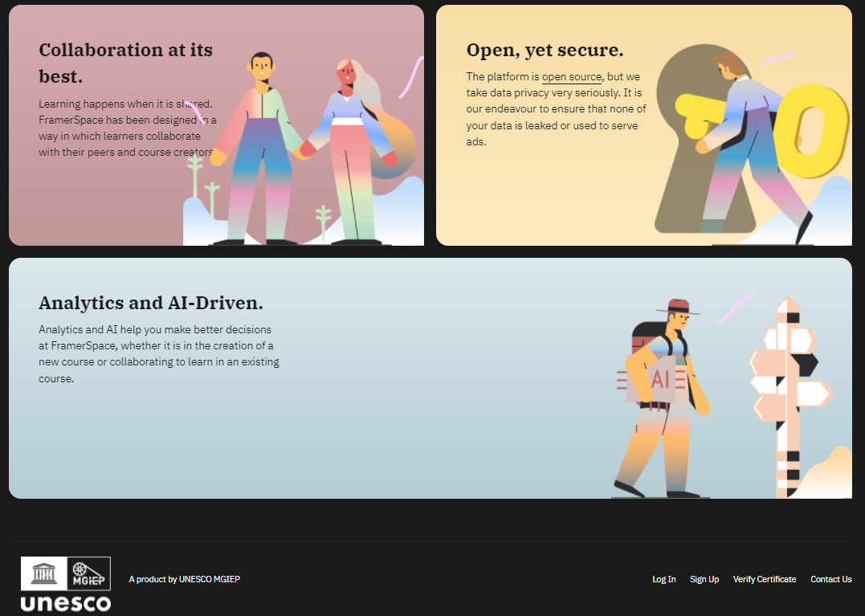Click the Log In footer link
Image resolution: width=865 pixels, height=616 pixels.
pyautogui.click(x=663, y=579)
